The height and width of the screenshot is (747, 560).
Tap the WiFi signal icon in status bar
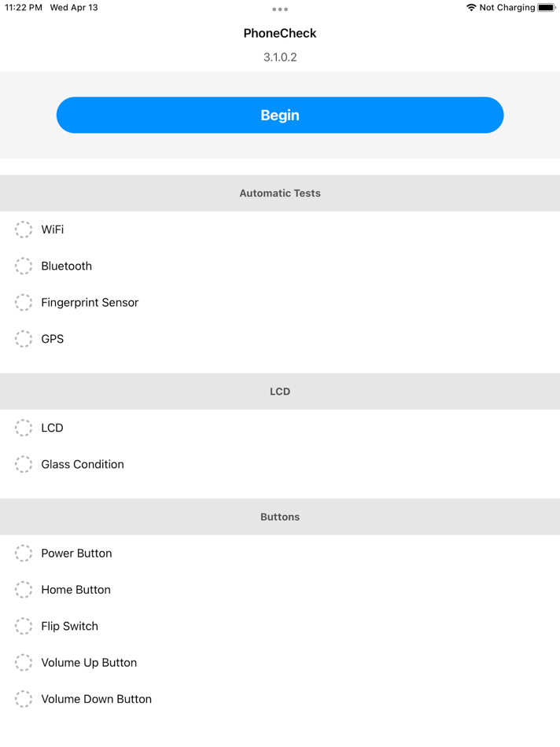471,7
